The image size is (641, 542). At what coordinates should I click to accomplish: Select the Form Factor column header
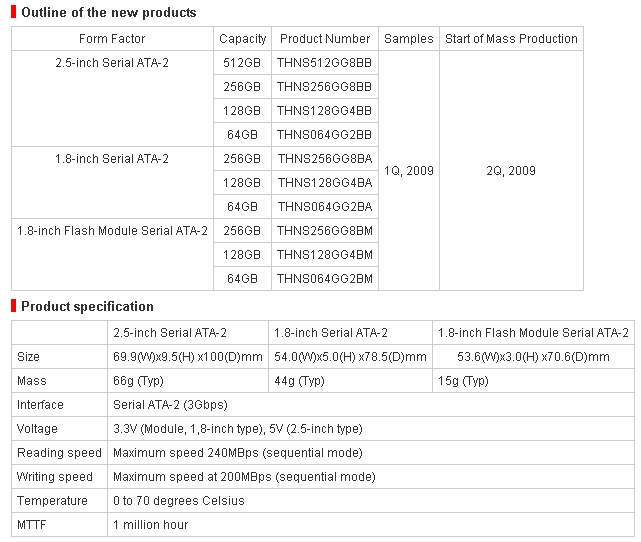[112, 39]
